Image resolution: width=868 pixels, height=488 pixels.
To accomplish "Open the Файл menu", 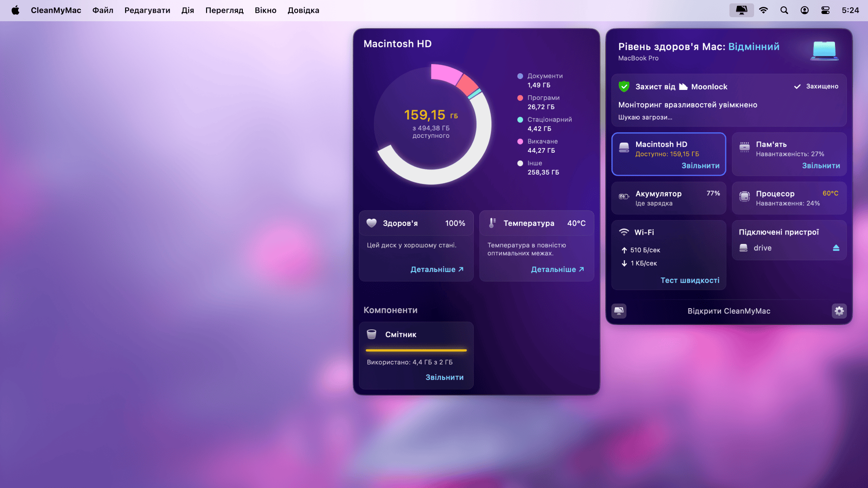I will coord(103,10).
